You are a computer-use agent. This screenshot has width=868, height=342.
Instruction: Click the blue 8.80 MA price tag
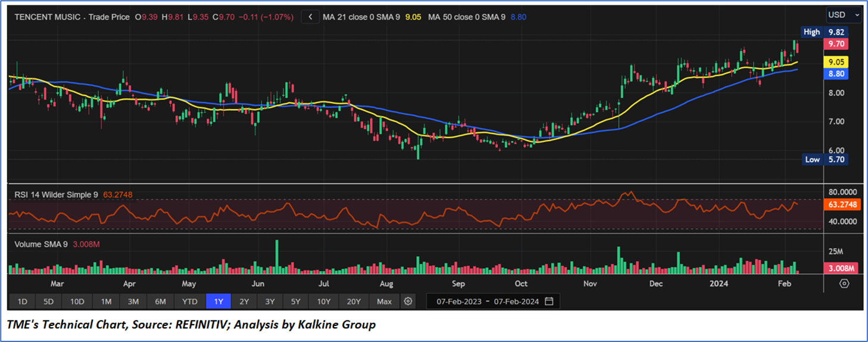[835, 74]
